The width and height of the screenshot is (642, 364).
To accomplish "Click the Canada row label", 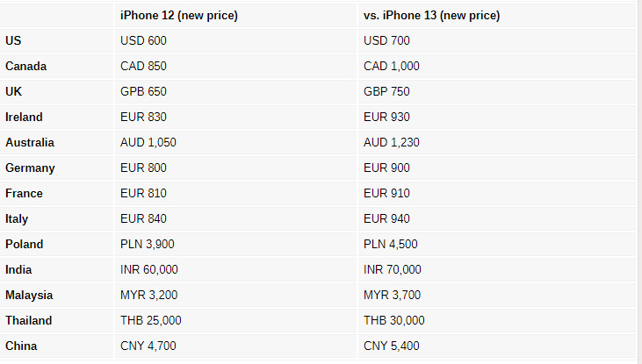I will pyautogui.click(x=25, y=66).
